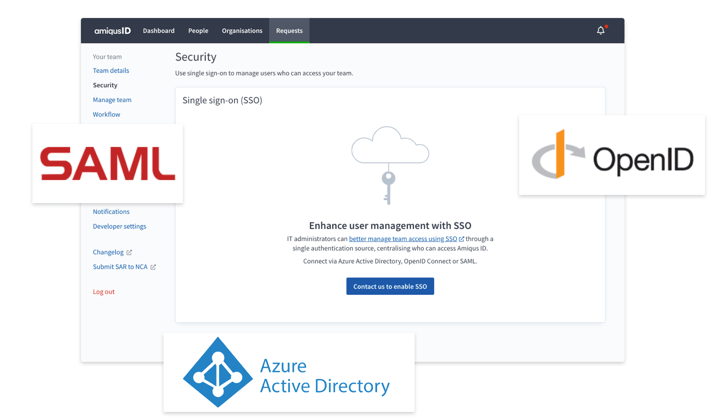The height and width of the screenshot is (420, 720).
Task: Open Developer settings link
Action: (x=119, y=226)
